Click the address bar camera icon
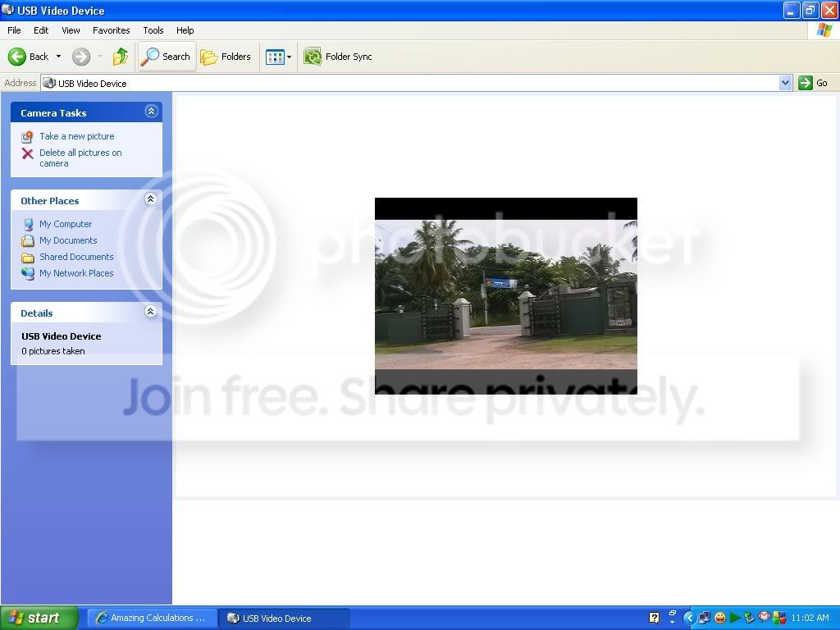The image size is (840, 630). coord(48,83)
